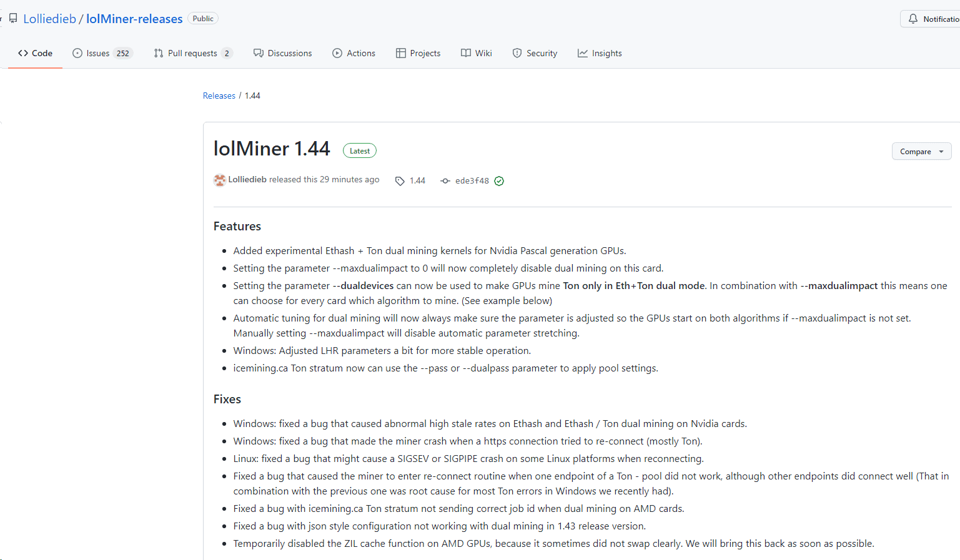Click the SIGSEV or SIGPIPE crash fix bullet

468,458
